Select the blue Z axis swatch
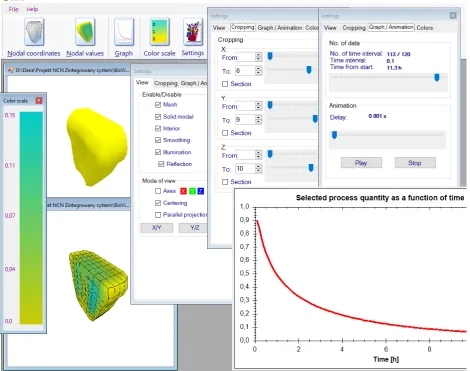The height and width of the screenshot is (371, 470). click(200, 191)
